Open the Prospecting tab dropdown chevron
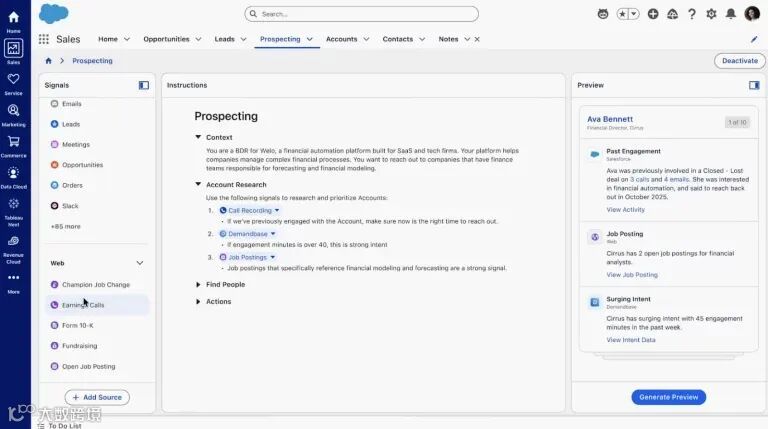This screenshot has width=768, height=429. (x=310, y=39)
